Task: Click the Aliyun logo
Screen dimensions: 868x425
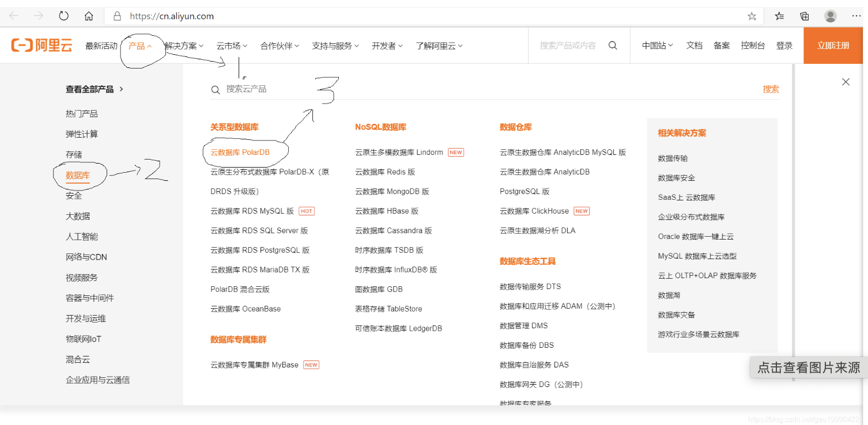Action: click(x=42, y=45)
